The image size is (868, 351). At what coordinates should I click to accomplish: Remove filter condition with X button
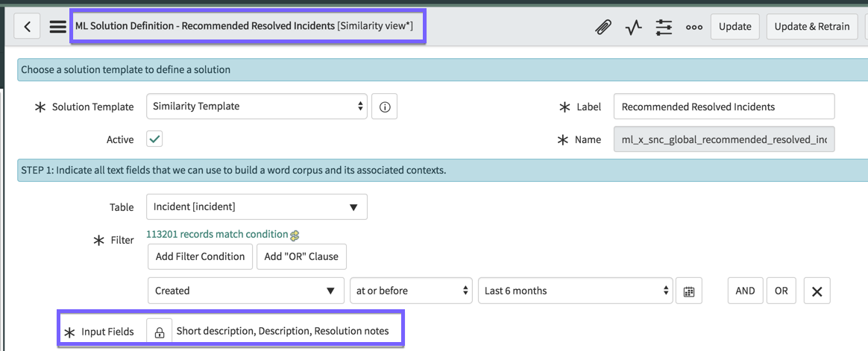coord(817,291)
